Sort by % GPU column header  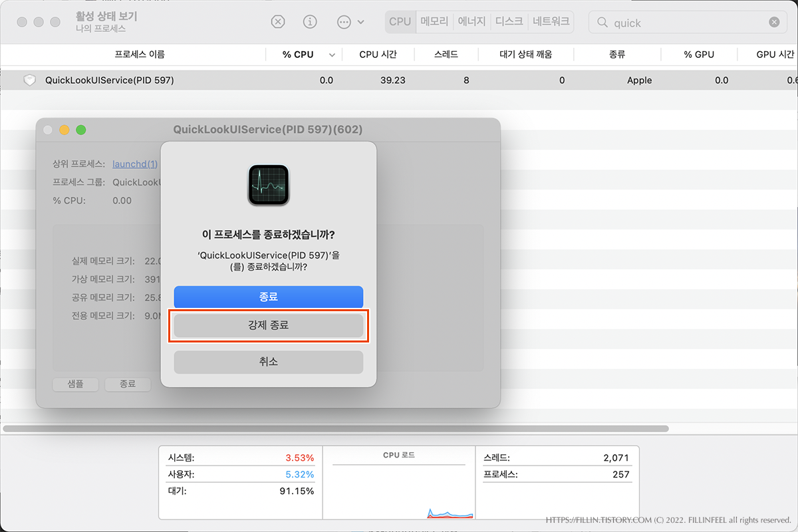point(699,55)
